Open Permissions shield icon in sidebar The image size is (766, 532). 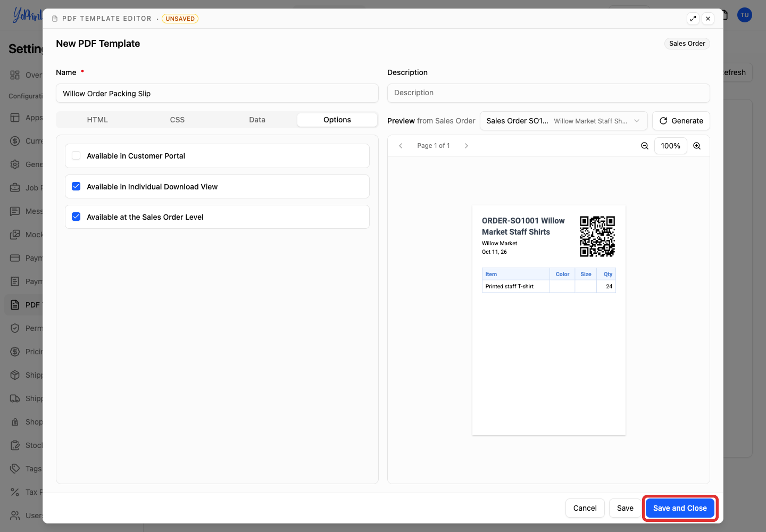tap(15, 328)
